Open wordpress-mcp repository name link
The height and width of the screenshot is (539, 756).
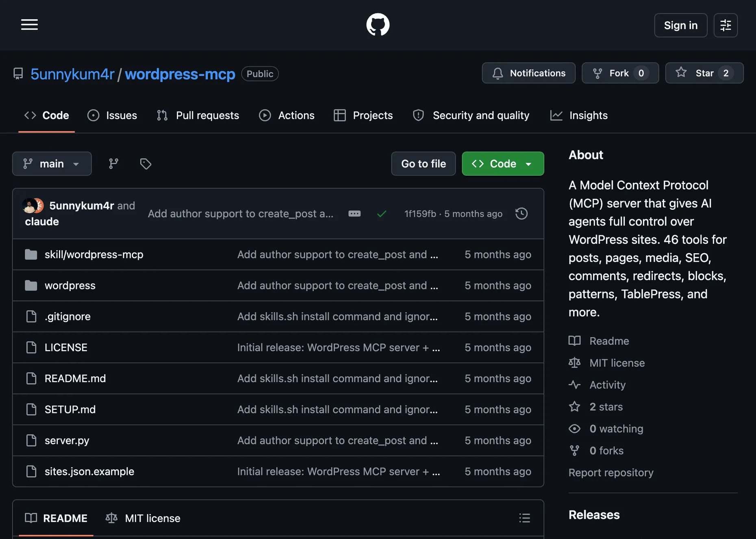pyautogui.click(x=180, y=74)
